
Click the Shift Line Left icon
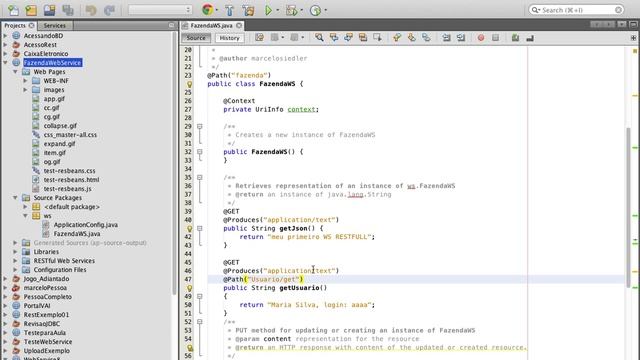(446, 38)
